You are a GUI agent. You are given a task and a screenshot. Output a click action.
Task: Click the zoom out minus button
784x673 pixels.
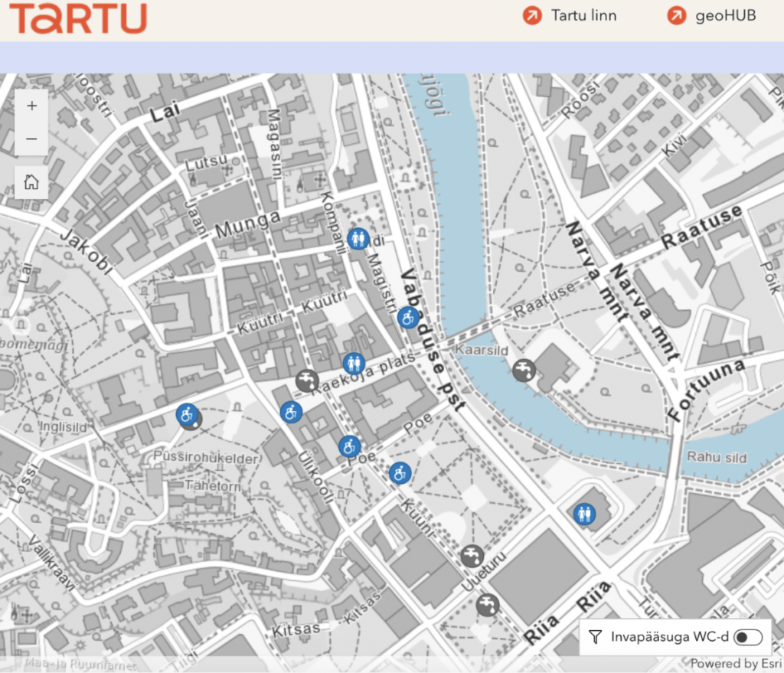[x=31, y=139]
